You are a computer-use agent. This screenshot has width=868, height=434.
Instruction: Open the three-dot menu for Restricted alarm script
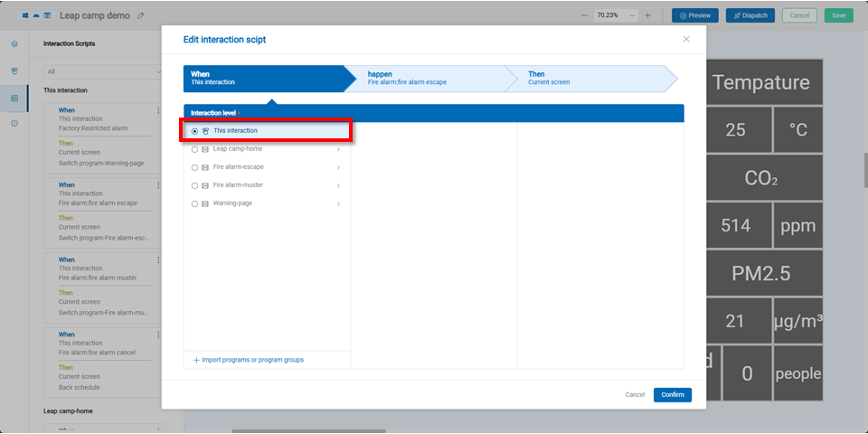159,110
